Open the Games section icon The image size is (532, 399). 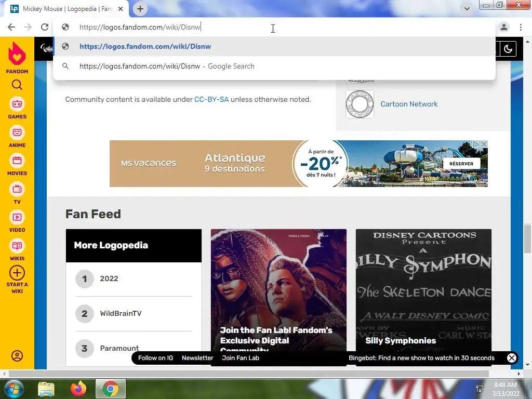[x=17, y=104]
